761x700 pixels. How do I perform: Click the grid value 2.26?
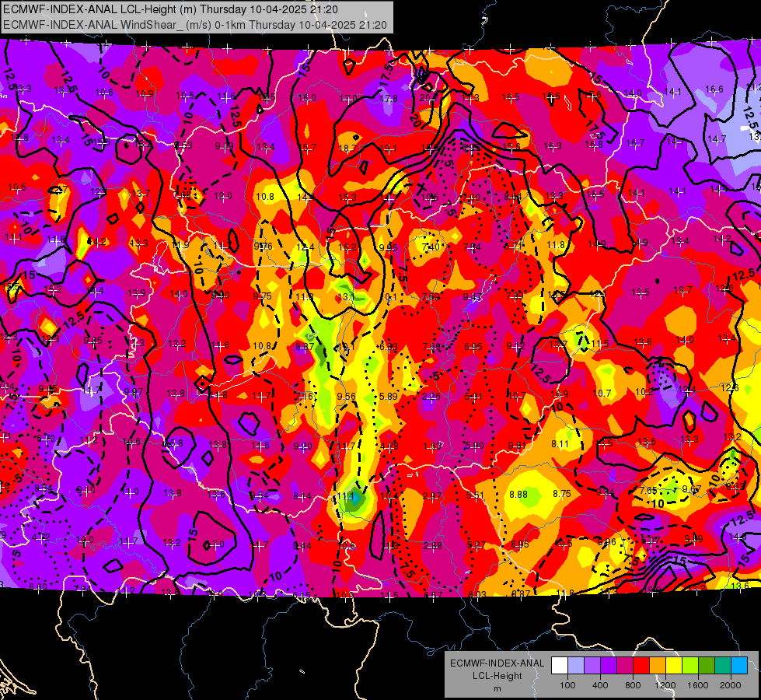(x=431, y=397)
